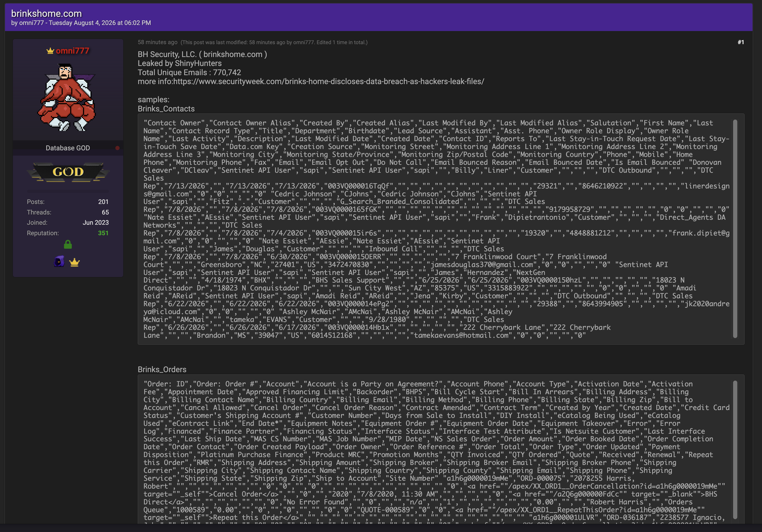
Task: Click the "This post was last modified" edit notice
Action: (x=274, y=42)
